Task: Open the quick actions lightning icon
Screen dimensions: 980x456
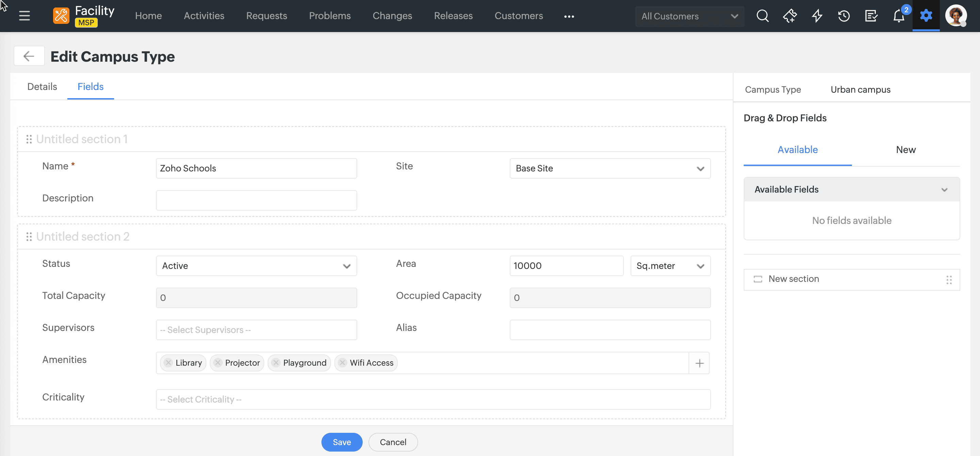Action: point(817,16)
